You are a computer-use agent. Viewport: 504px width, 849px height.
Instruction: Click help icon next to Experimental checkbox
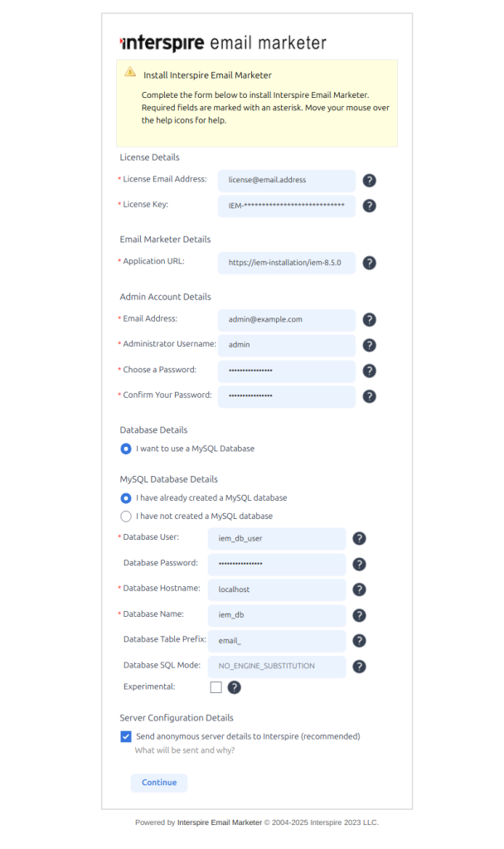(x=235, y=687)
